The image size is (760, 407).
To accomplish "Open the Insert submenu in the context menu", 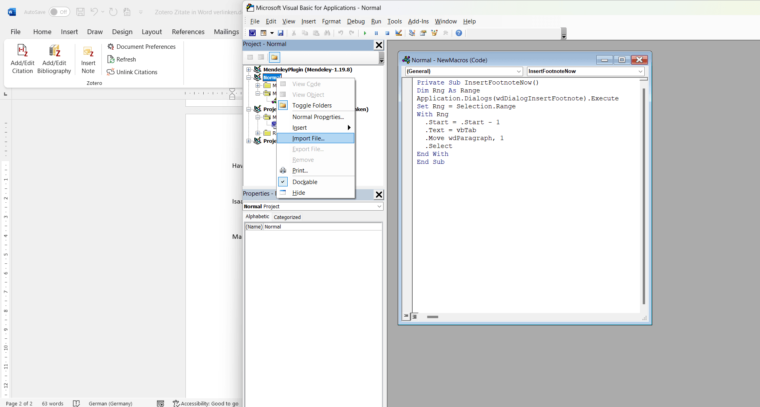I will (316, 127).
